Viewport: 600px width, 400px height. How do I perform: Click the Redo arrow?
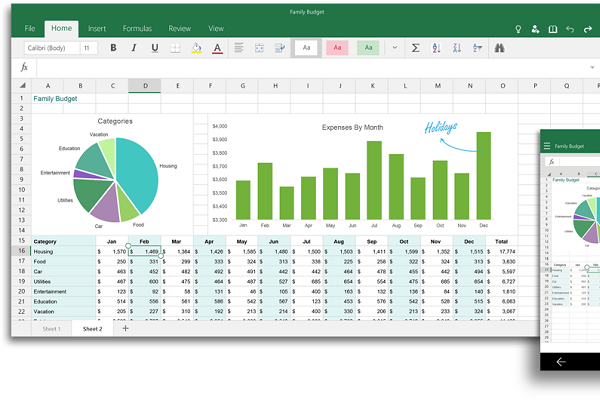(590, 29)
